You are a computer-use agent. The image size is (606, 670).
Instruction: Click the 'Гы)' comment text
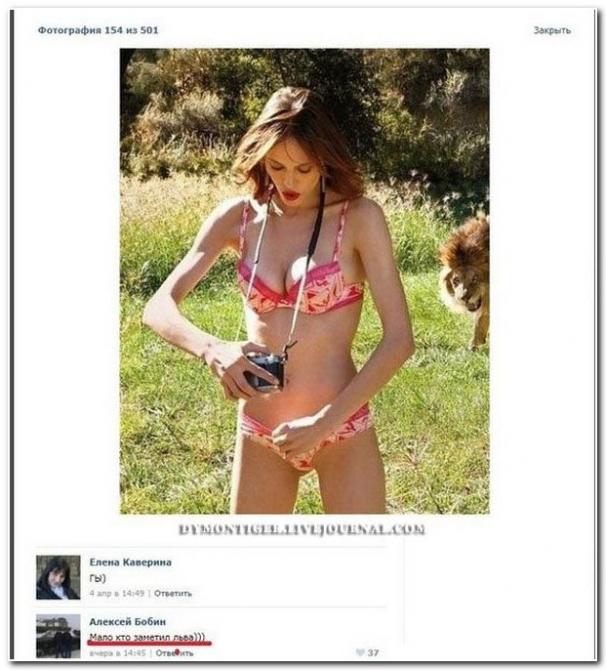point(97,578)
